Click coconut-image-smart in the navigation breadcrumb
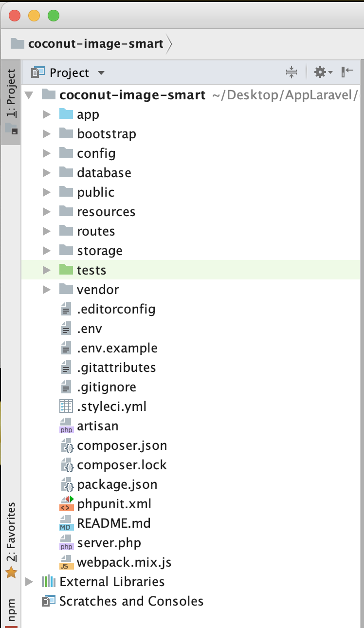Image resolution: width=364 pixels, height=628 pixels. tap(95, 44)
